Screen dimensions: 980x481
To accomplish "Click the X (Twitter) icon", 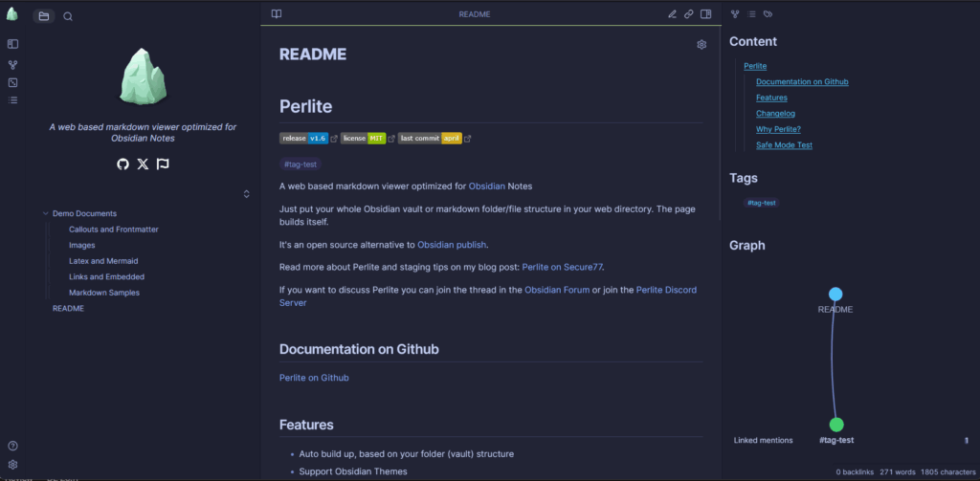I will click(x=143, y=164).
